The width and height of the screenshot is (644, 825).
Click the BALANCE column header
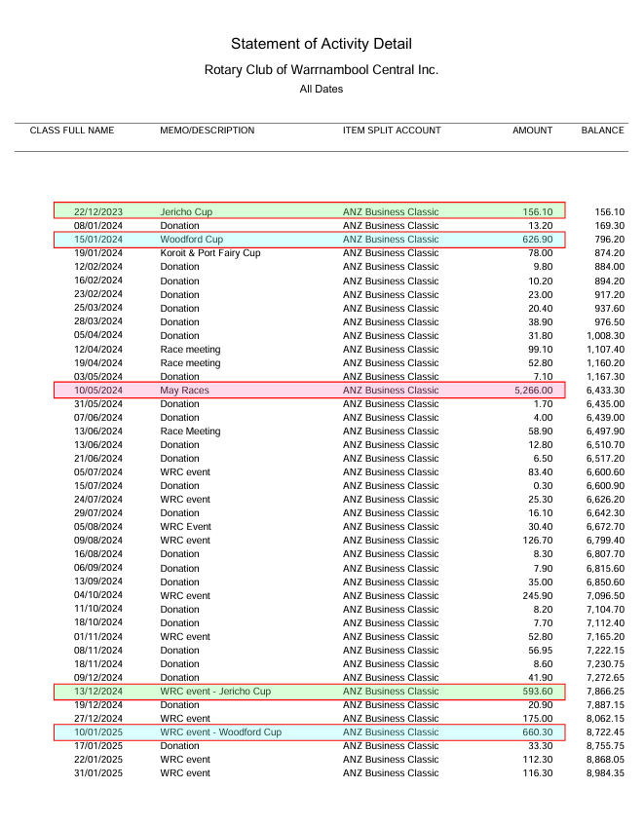(602, 131)
